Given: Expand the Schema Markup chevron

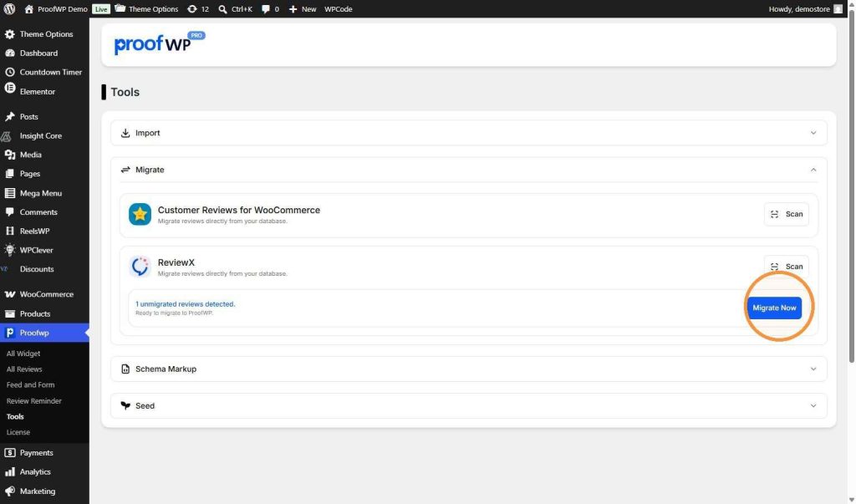Looking at the screenshot, I should pos(813,369).
